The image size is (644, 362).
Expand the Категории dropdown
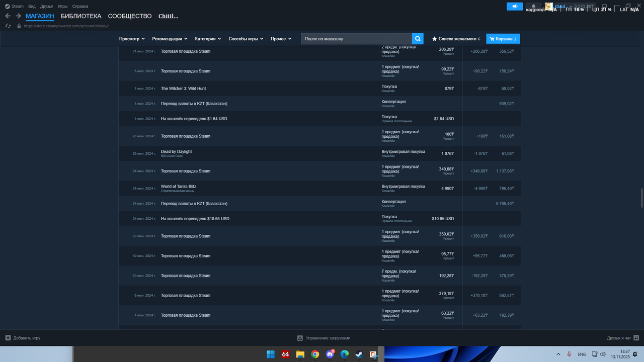pyautogui.click(x=208, y=39)
